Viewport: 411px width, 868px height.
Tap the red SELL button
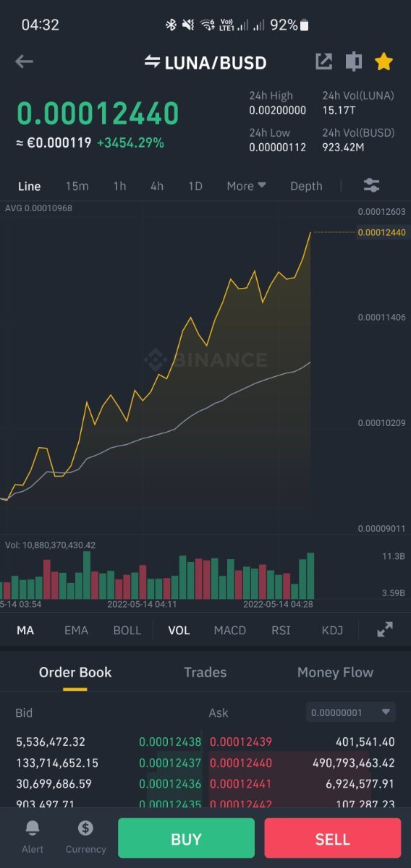[333, 839]
